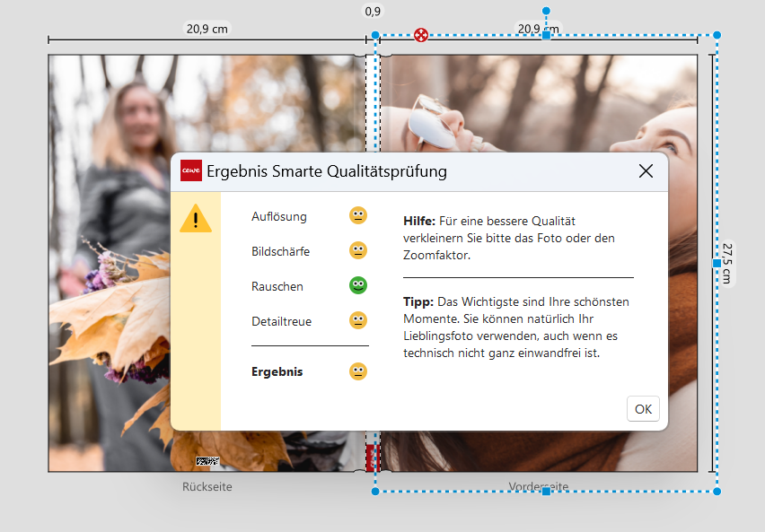Image resolution: width=765 pixels, height=532 pixels.
Task: Click the bottom-right corner selection handle
Action: tap(717, 492)
